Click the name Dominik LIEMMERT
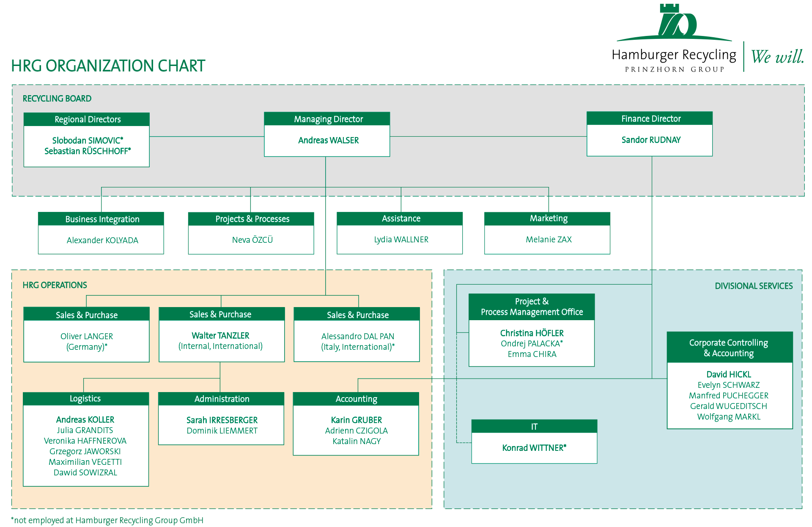The width and height of the screenshot is (812, 527). 222,431
